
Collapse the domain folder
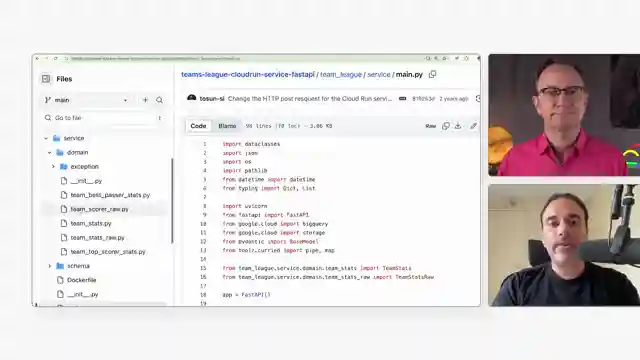coord(50,153)
